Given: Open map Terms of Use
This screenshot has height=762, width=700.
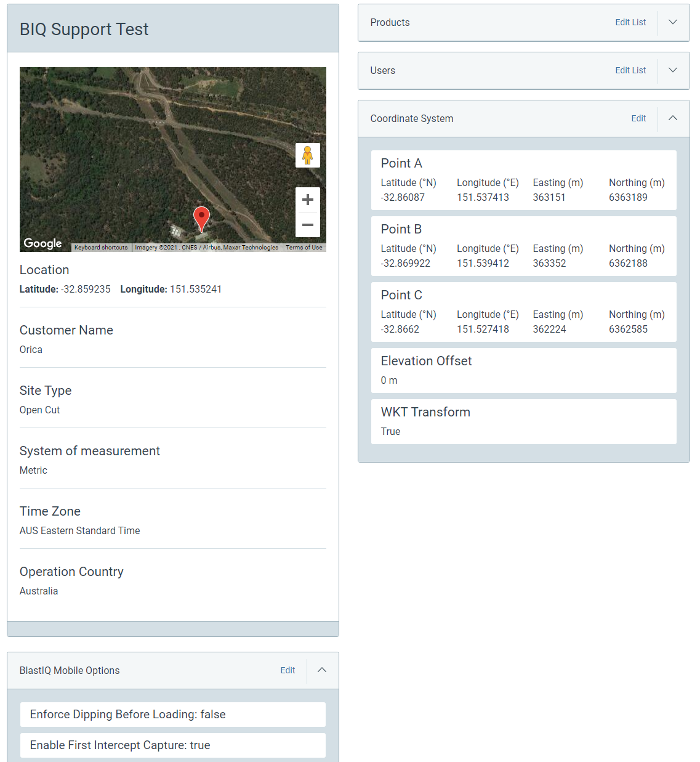Looking at the screenshot, I should pyautogui.click(x=304, y=248).
